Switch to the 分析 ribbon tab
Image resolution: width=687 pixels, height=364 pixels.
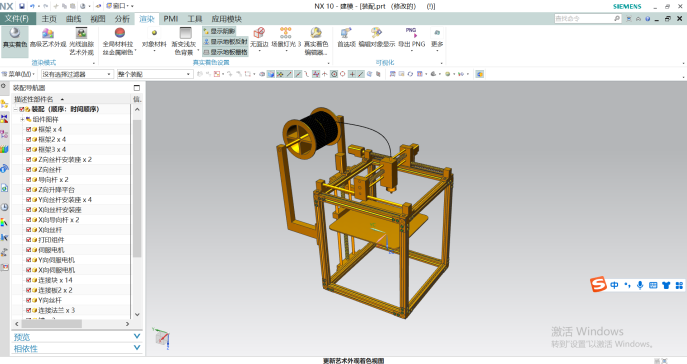[x=122, y=19]
